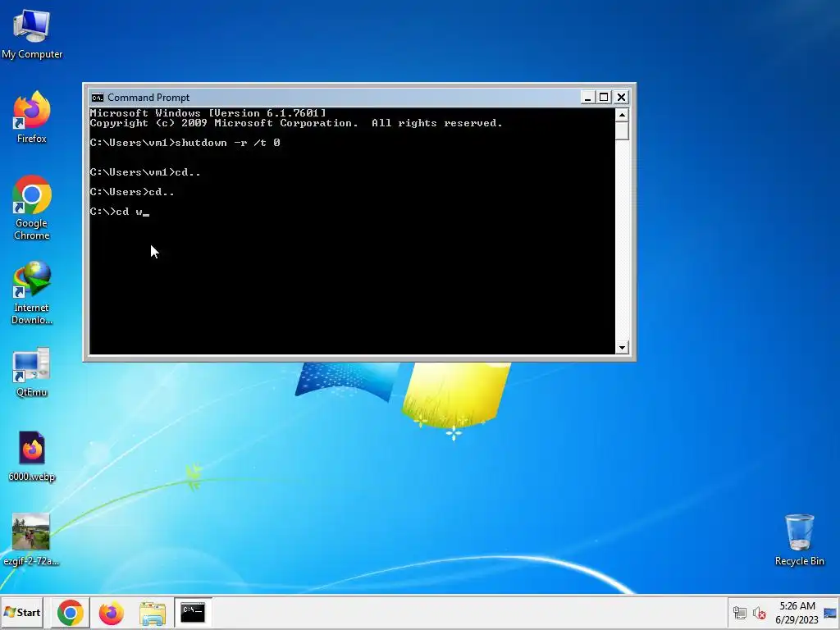Select the 6000.webp file icon
Viewport: 840px width, 630px height.
pyautogui.click(x=32, y=456)
